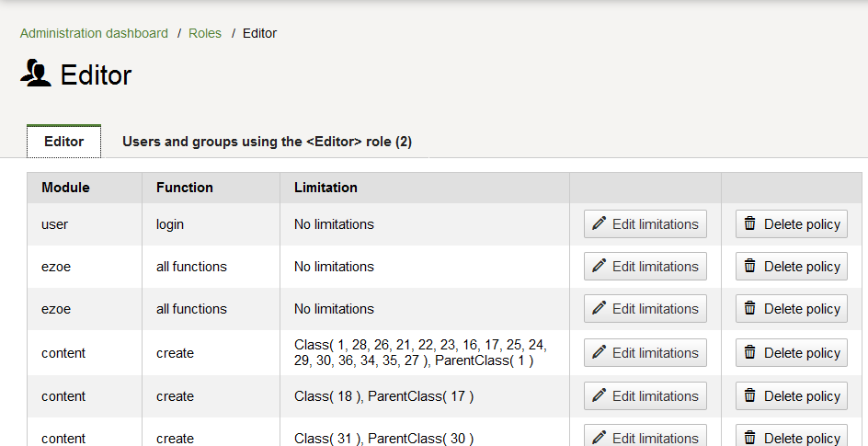Edit limitations for Class( 18 ) policy
868x446 pixels.
[x=645, y=396]
